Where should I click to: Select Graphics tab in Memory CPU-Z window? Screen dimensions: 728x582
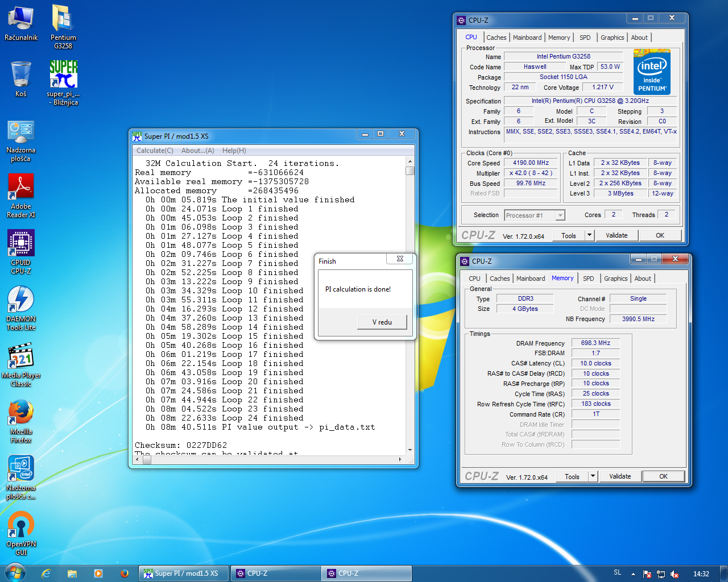tap(616, 278)
